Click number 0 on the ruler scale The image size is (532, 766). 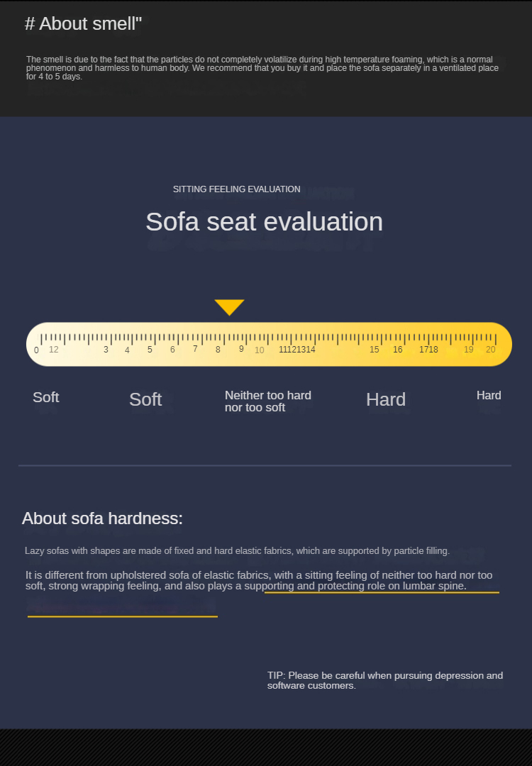36,350
